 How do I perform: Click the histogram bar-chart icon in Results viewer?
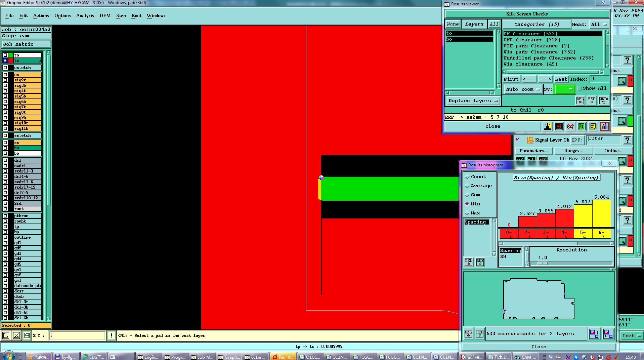tap(605, 126)
